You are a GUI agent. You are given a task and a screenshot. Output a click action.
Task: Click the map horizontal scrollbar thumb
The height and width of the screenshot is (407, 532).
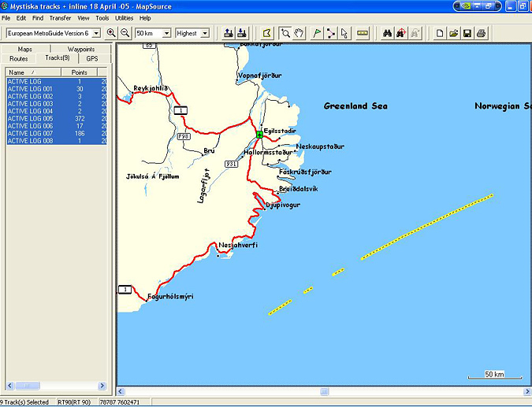click(x=325, y=392)
